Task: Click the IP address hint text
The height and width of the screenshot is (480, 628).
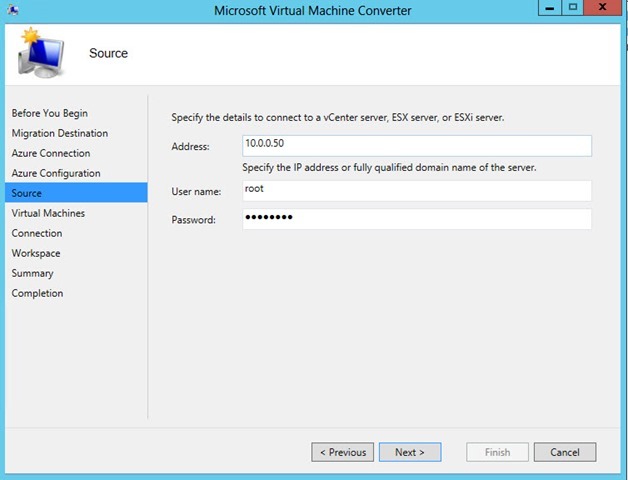Action: pos(389,167)
